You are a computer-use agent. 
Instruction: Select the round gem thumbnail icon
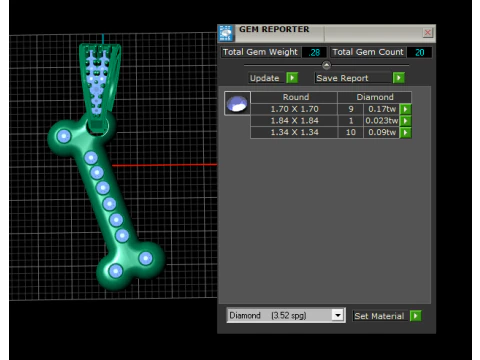[237, 103]
